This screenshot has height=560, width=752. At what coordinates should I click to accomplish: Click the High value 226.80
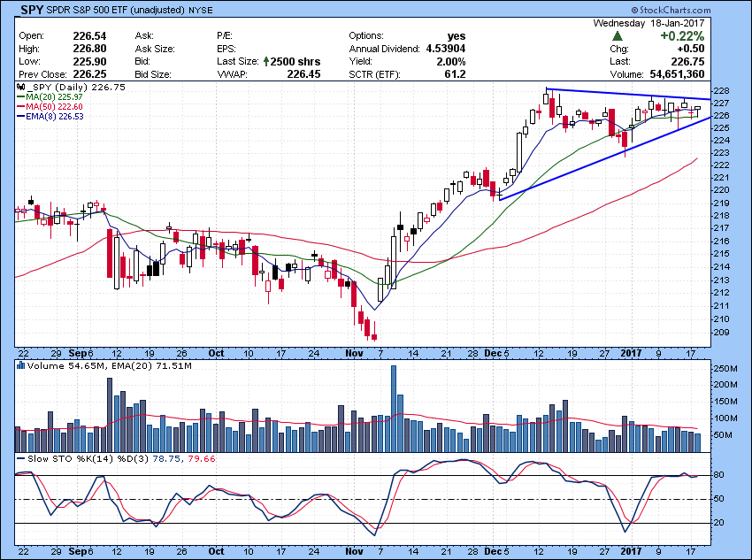click(x=89, y=49)
